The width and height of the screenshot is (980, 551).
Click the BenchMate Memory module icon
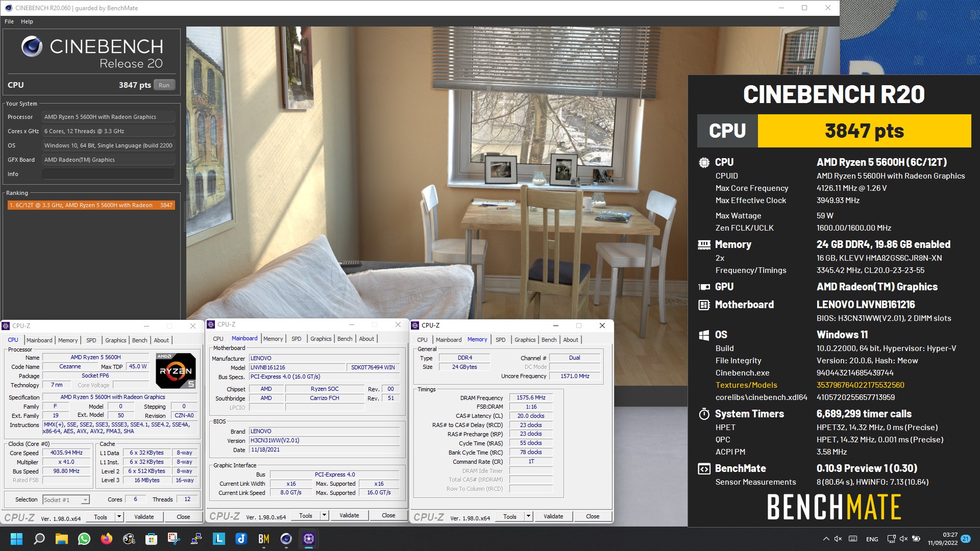[x=704, y=245]
